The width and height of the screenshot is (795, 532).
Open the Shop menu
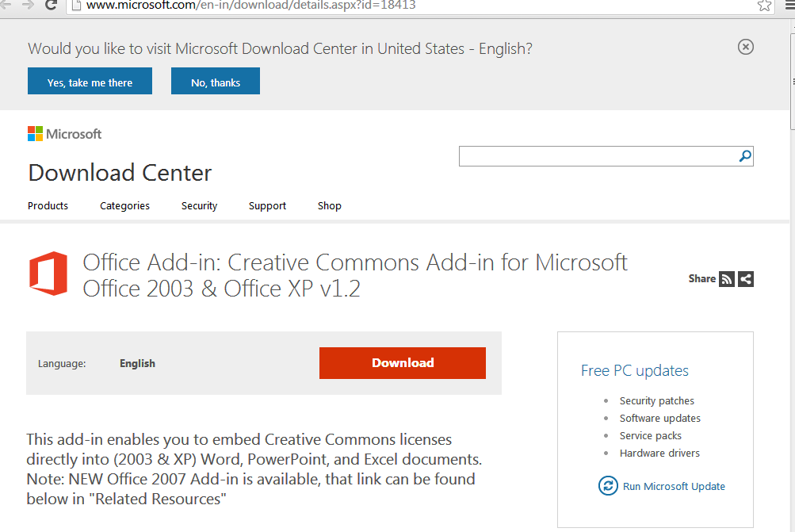330,206
